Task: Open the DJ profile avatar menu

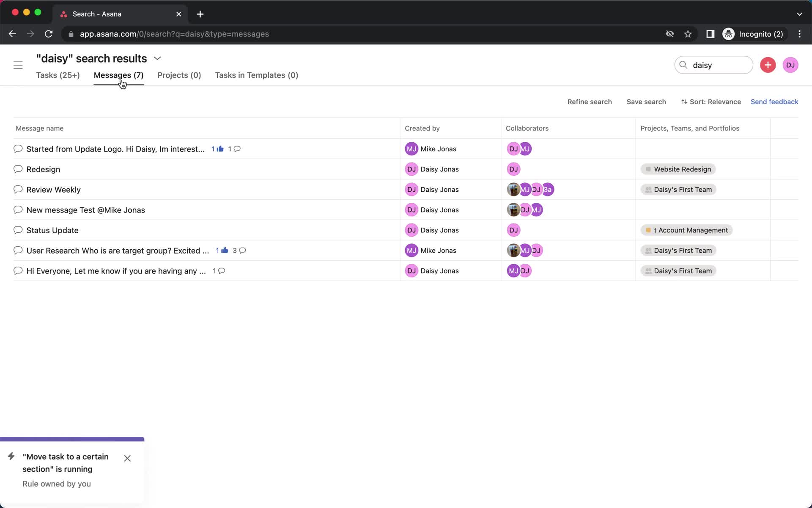Action: pyautogui.click(x=790, y=65)
